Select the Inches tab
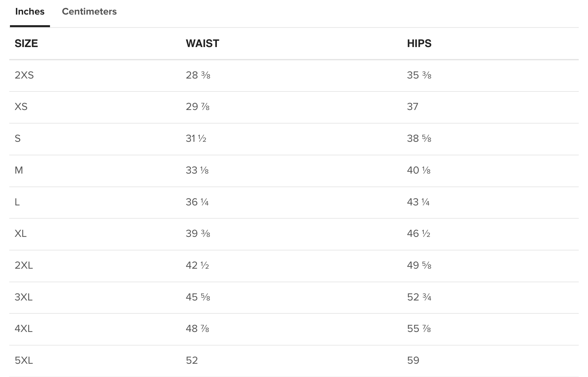588x377 pixels. click(x=30, y=12)
